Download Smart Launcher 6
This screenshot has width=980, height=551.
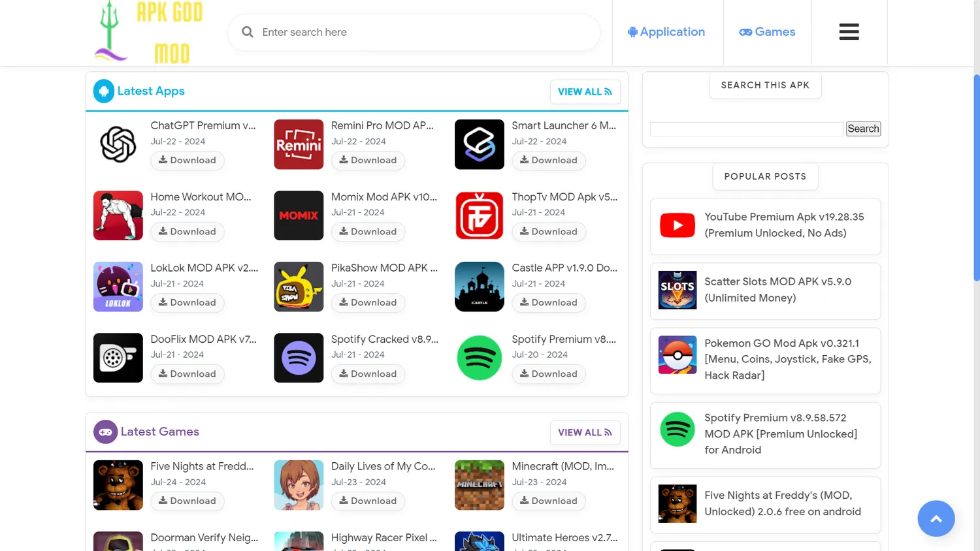[549, 161]
